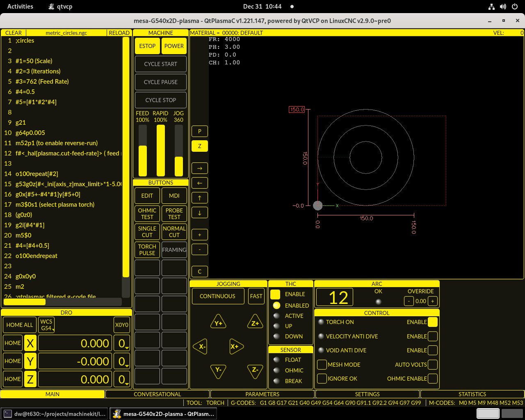Zoom in preview with plus button
This screenshot has width=525, height=420.
[200, 235]
